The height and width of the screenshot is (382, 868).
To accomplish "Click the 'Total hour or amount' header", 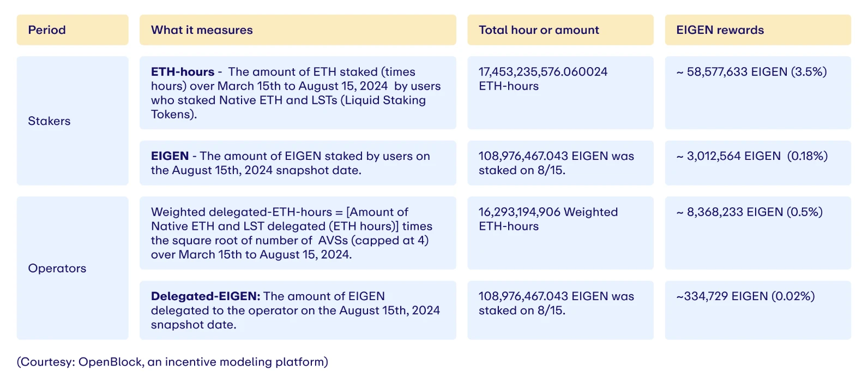I will 539,30.
